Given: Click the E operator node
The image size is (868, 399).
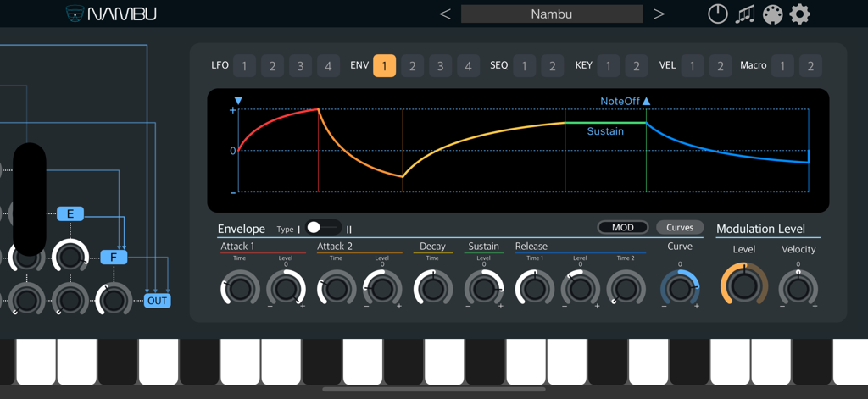Looking at the screenshot, I should click(x=70, y=214).
